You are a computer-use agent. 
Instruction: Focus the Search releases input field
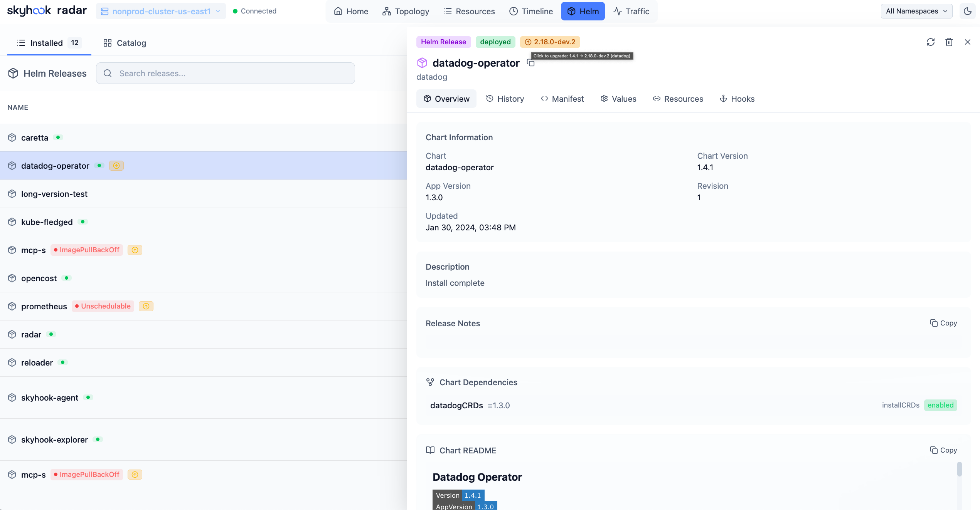pyautogui.click(x=225, y=73)
